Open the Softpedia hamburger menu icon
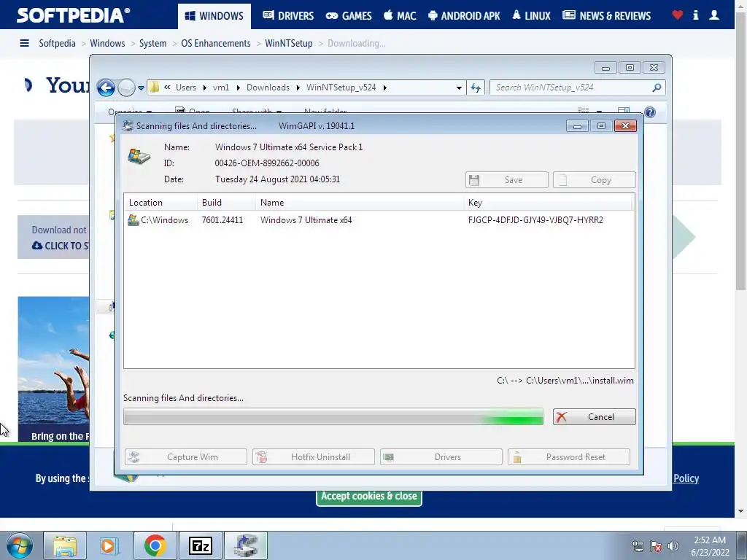747x560 pixels. coord(24,43)
